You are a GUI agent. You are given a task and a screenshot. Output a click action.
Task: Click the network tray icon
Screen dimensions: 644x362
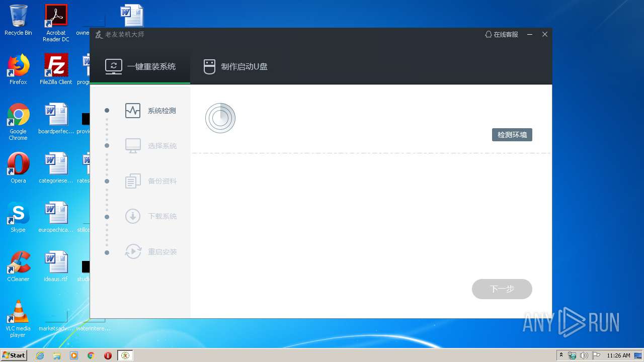[572, 355]
